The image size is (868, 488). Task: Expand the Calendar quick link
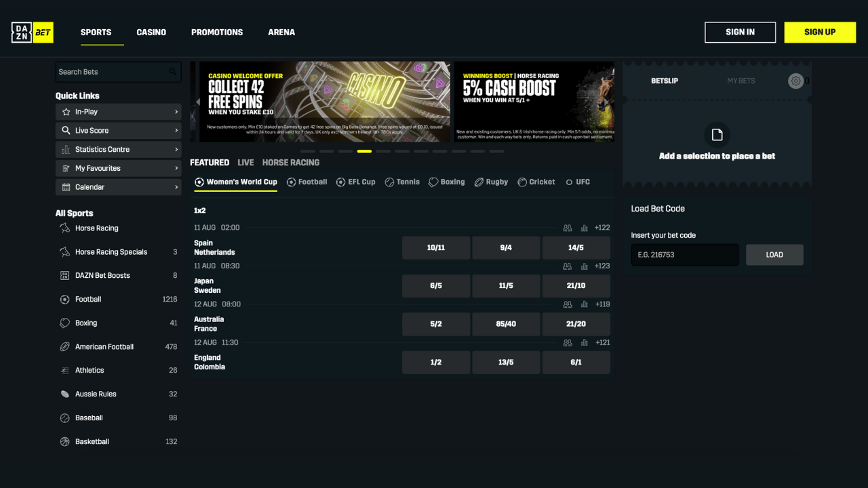[x=118, y=187]
